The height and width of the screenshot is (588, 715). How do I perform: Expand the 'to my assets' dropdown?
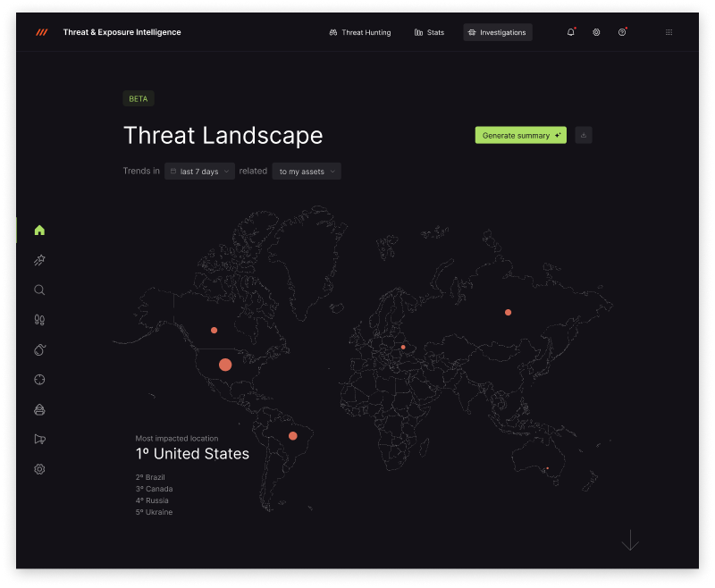(307, 172)
